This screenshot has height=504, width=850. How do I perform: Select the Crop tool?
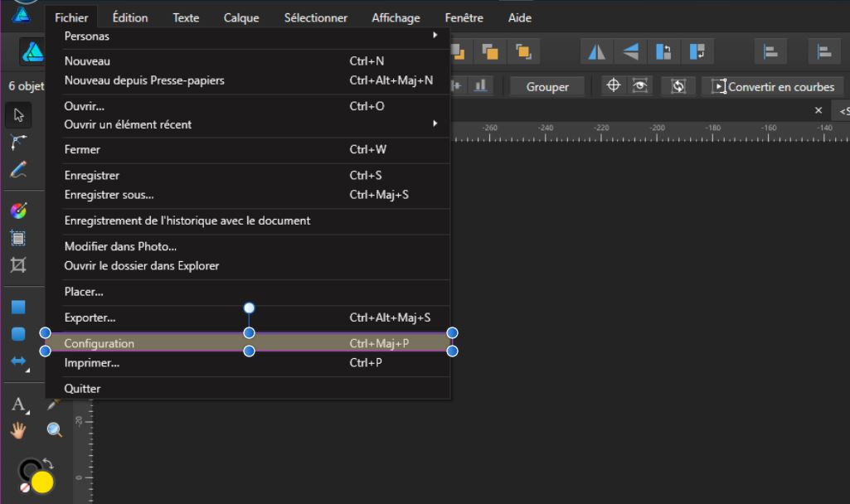pos(18,265)
